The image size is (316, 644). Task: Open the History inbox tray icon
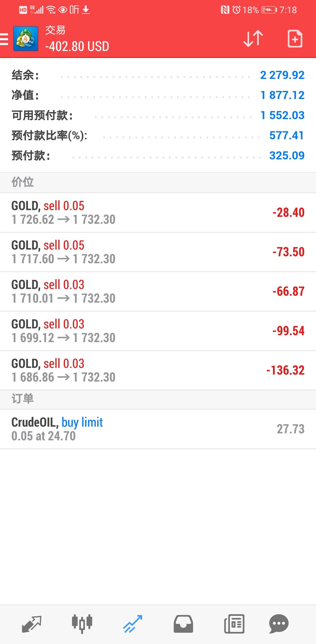click(183, 624)
